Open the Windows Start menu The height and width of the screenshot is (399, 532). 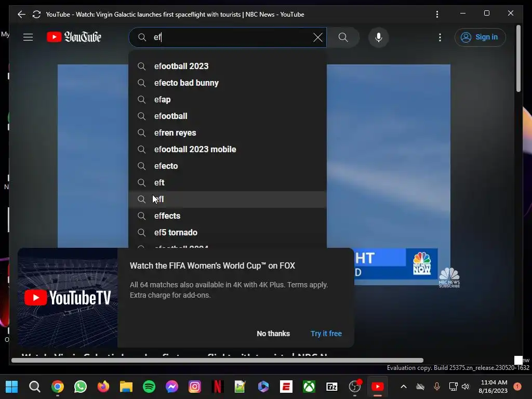12,387
